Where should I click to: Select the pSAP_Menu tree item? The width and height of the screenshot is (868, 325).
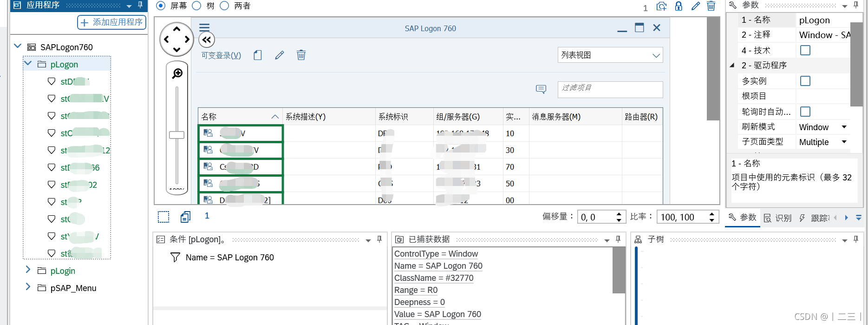[73, 288]
